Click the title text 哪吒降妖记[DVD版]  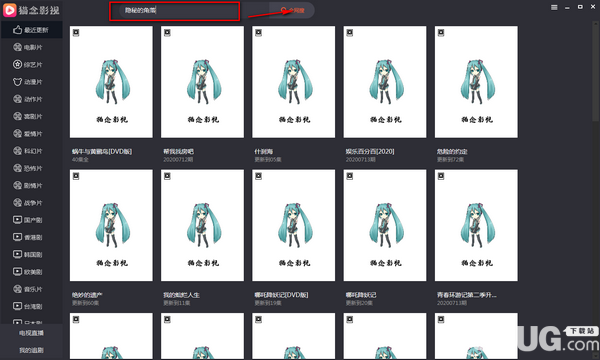click(x=281, y=295)
